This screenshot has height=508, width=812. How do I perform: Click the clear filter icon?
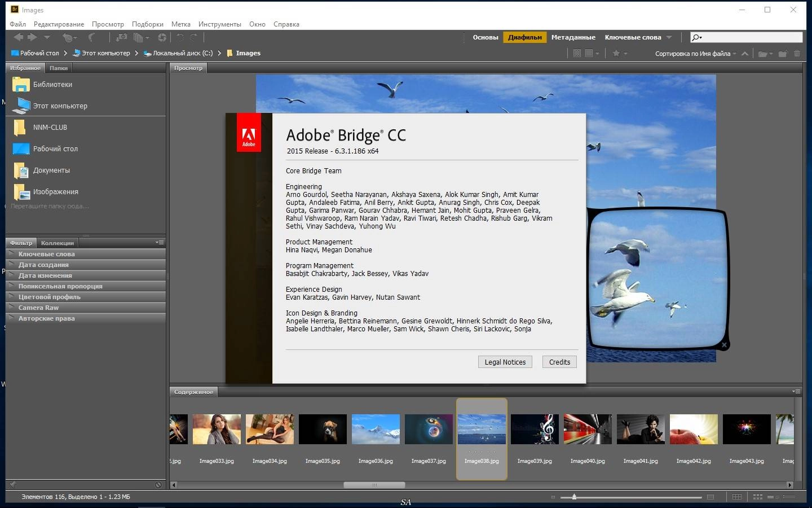pyautogui.click(x=158, y=484)
